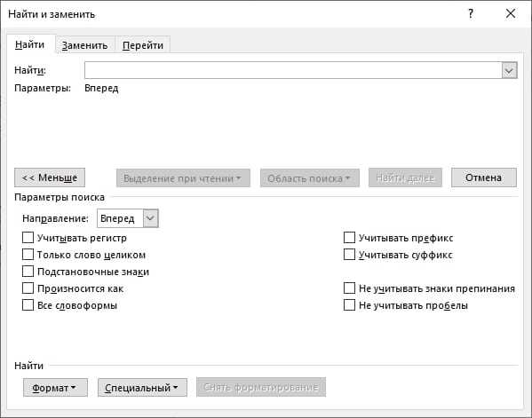
Task: Expand the Найти field history dropdown
Action: [x=509, y=70]
